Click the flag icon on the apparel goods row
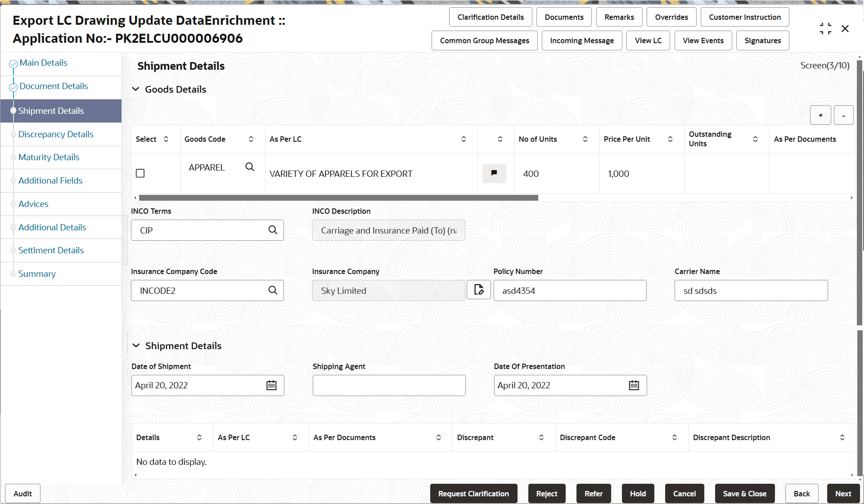Screen dimensions: 864x504 click(494, 173)
